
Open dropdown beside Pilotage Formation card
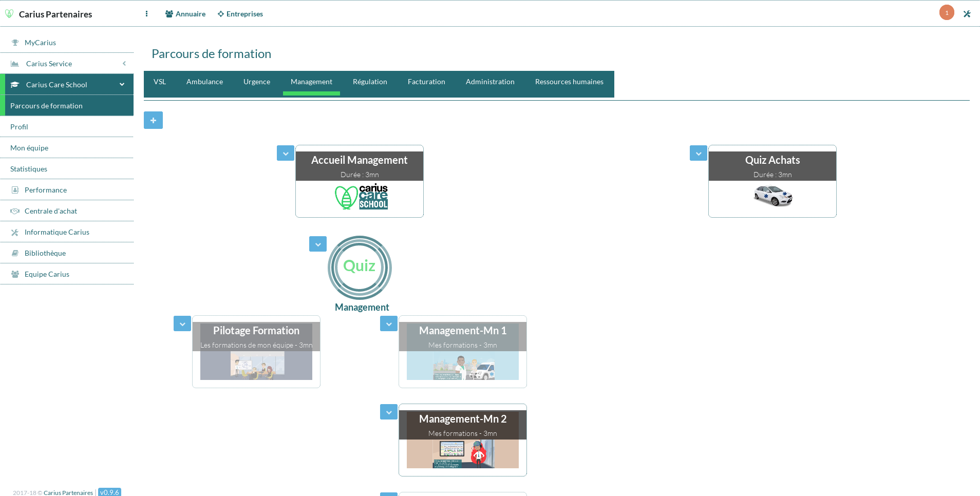pyautogui.click(x=182, y=324)
